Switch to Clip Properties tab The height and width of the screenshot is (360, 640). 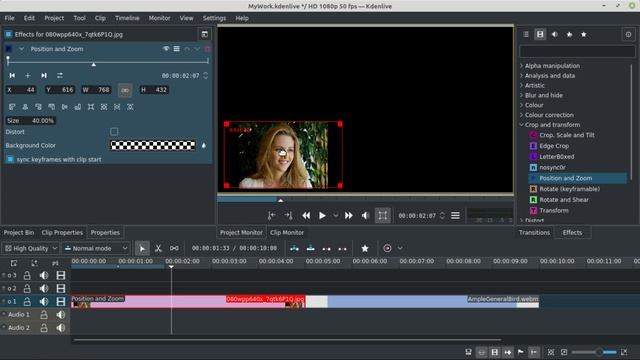[62, 233]
